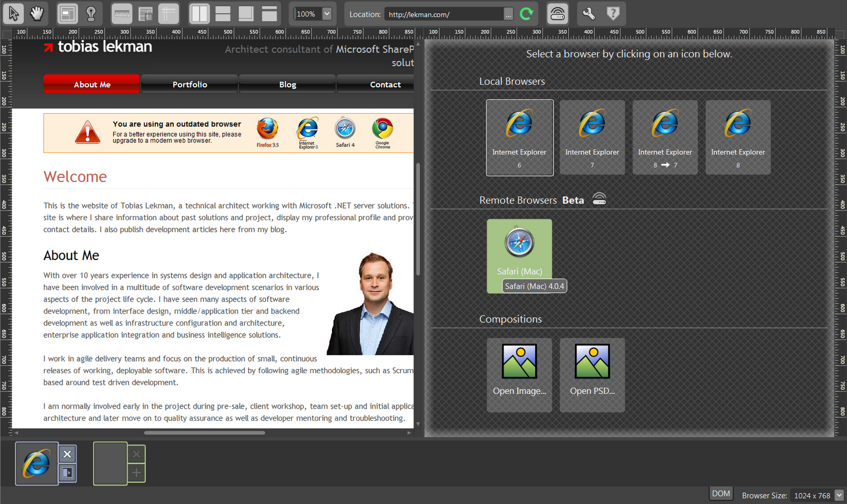
Task: Open the zoom percentage dropdown
Action: [x=327, y=14]
